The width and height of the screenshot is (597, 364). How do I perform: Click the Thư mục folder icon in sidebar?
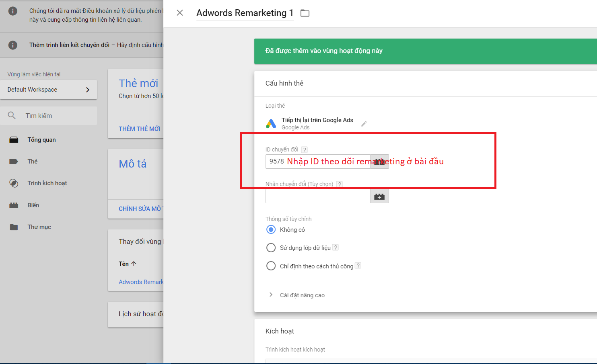14,227
